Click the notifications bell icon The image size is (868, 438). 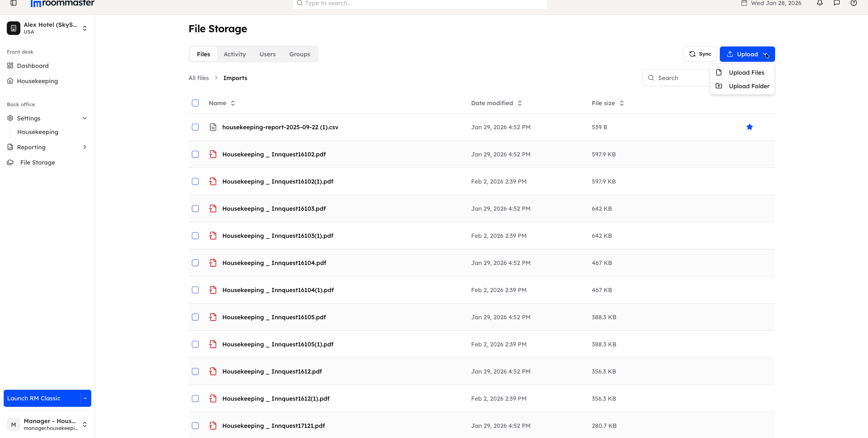[820, 3]
